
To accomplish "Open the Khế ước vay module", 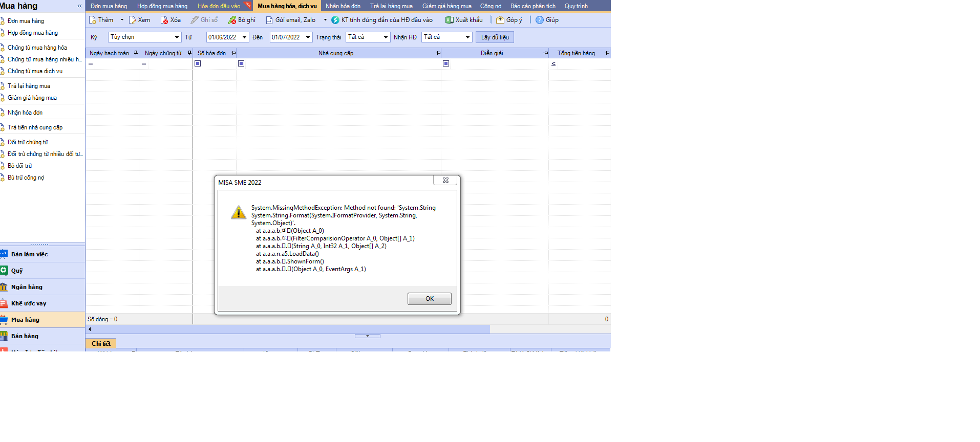I will (x=42, y=303).
